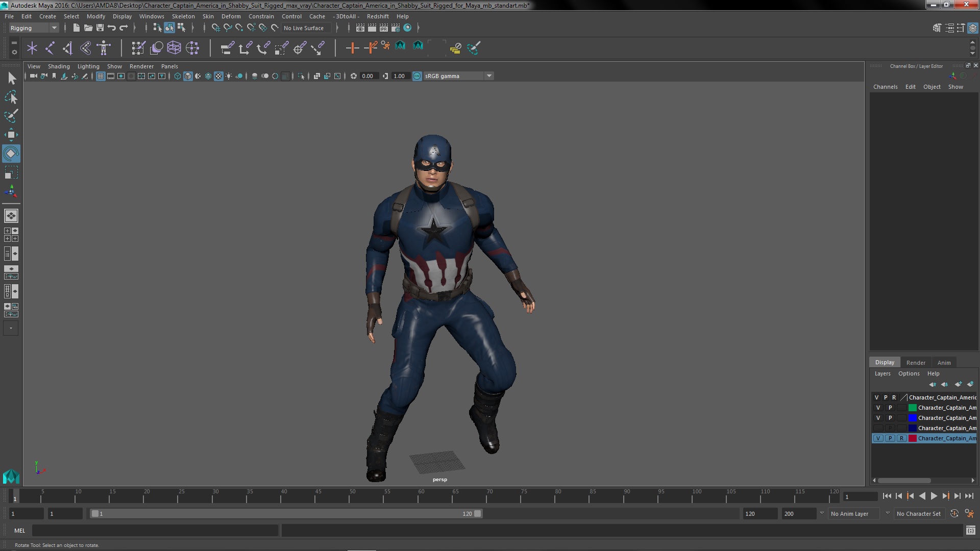The width and height of the screenshot is (980, 551).
Task: Open the sRGB gamma view transform dropdown
Action: point(458,76)
